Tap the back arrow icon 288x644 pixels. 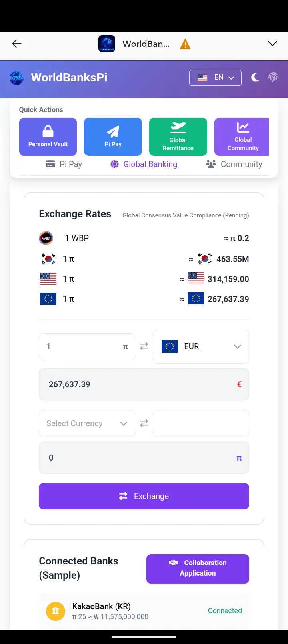17,44
